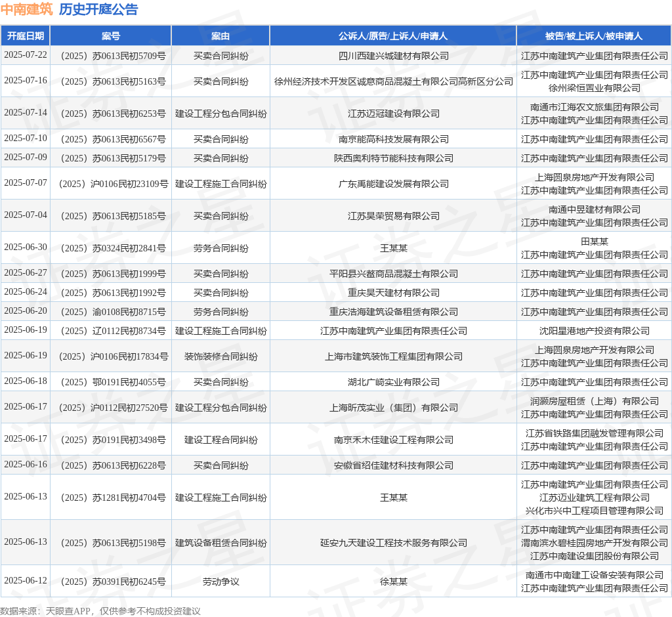The image size is (672, 617).
Task: Select date cell 2025-06-27
Action: 26,273
